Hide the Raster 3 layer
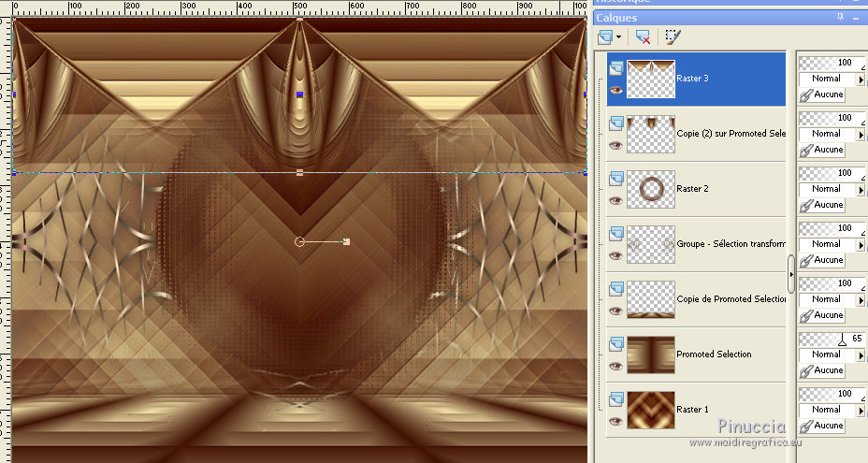 pyautogui.click(x=615, y=91)
